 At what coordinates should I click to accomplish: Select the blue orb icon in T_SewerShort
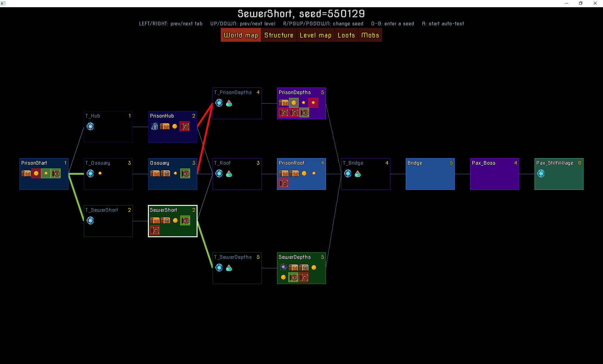point(90,220)
